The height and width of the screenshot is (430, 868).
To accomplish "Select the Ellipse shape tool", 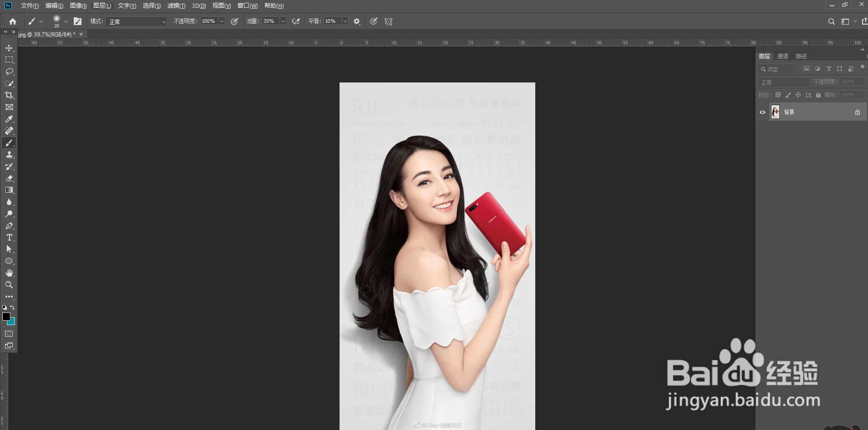I will pos(9,261).
